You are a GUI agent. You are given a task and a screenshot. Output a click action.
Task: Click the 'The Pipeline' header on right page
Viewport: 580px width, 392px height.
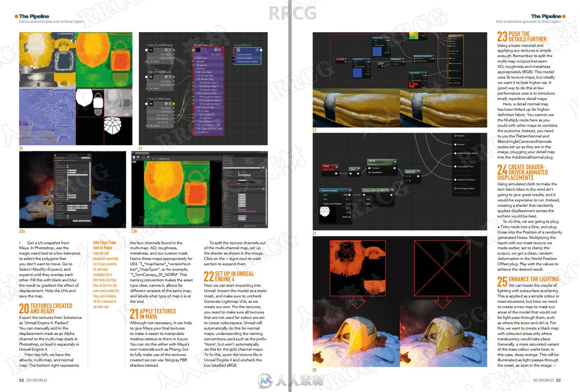click(546, 16)
